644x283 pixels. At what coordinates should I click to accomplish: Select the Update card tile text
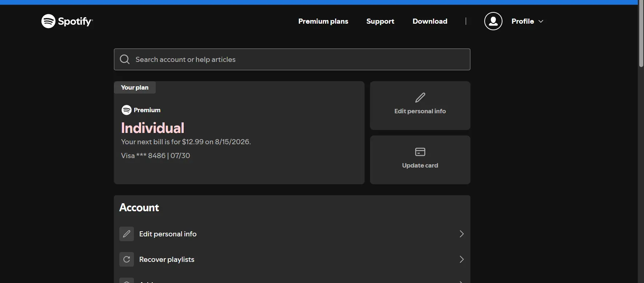pyautogui.click(x=420, y=165)
